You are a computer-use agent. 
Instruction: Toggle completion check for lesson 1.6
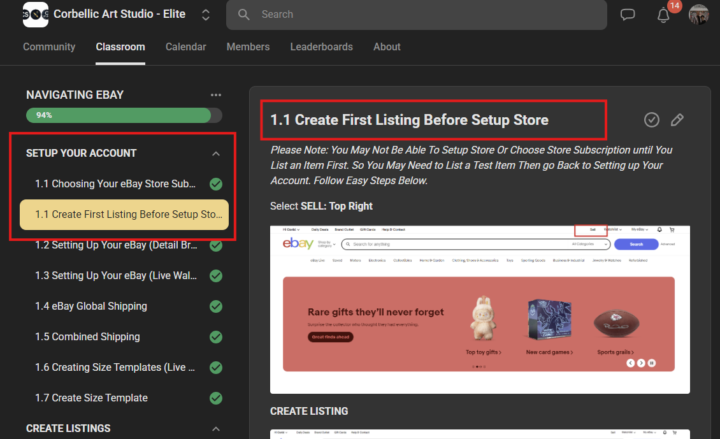(x=216, y=367)
